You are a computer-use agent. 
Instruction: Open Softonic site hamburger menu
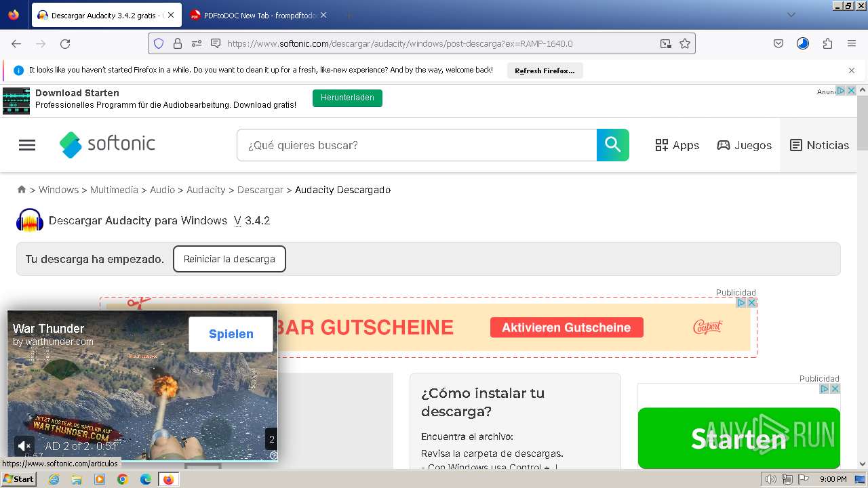[x=27, y=145]
